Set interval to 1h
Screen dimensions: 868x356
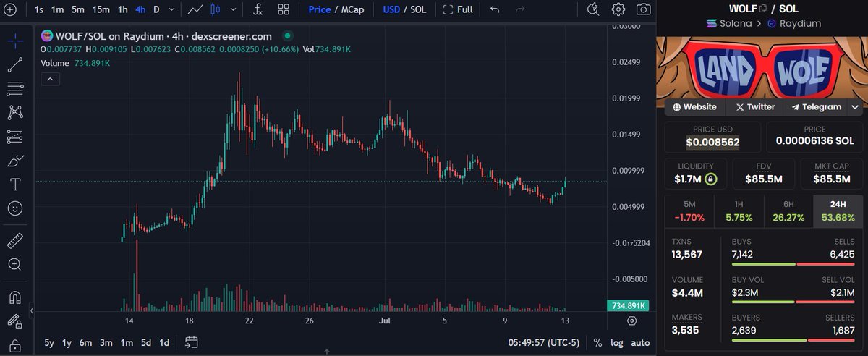(x=123, y=9)
